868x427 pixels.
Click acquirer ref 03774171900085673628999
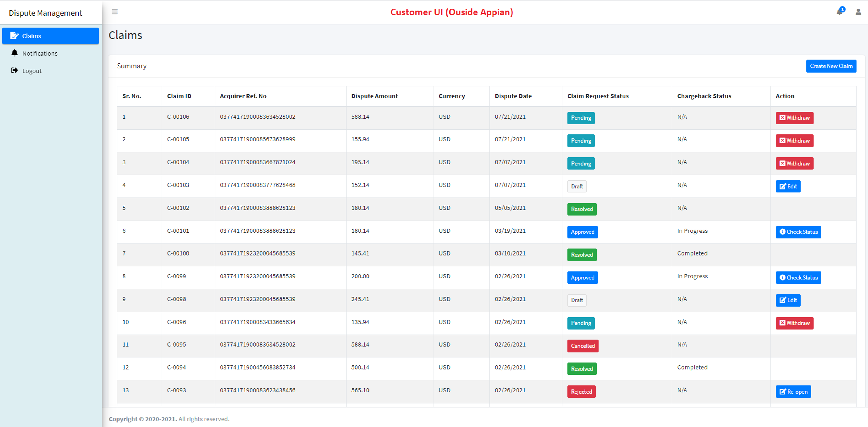tap(257, 139)
